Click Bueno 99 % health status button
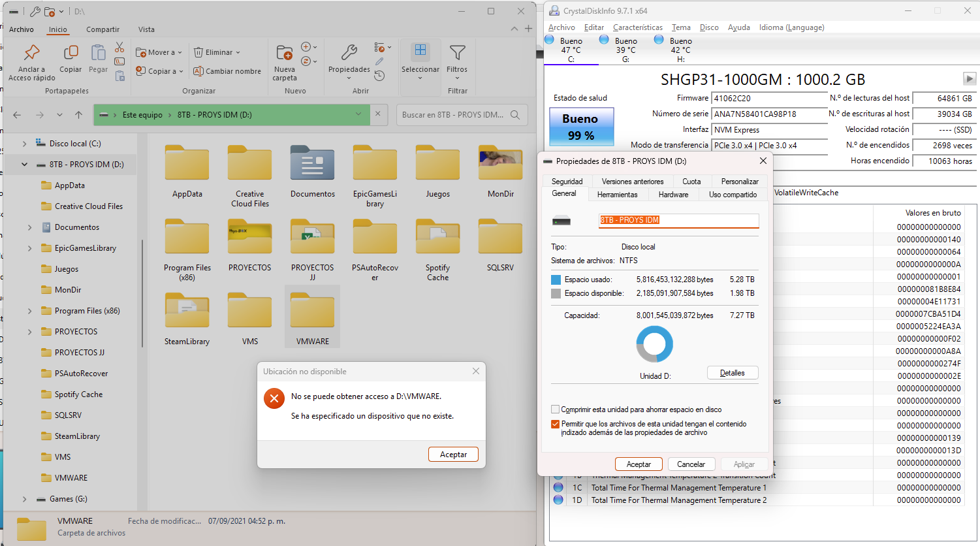The image size is (980, 546). pos(581,127)
